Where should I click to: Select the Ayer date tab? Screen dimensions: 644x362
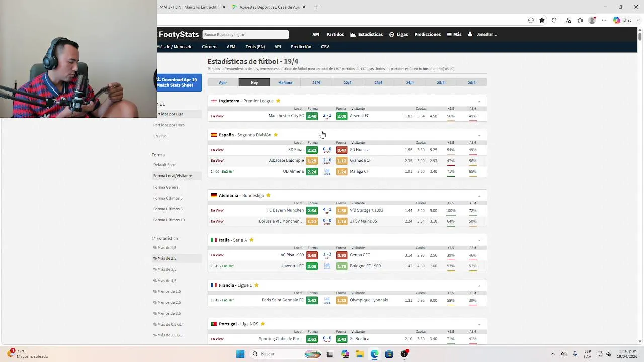click(x=223, y=82)
